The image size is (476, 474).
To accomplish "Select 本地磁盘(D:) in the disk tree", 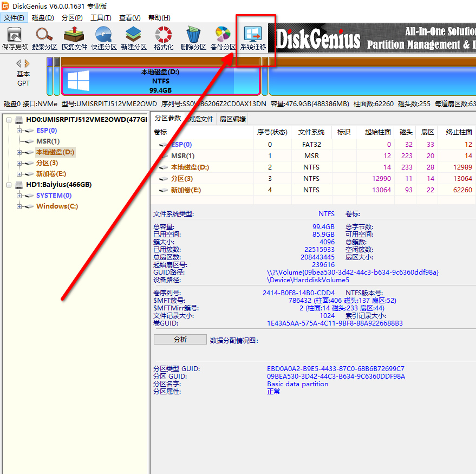I will 55,152.
